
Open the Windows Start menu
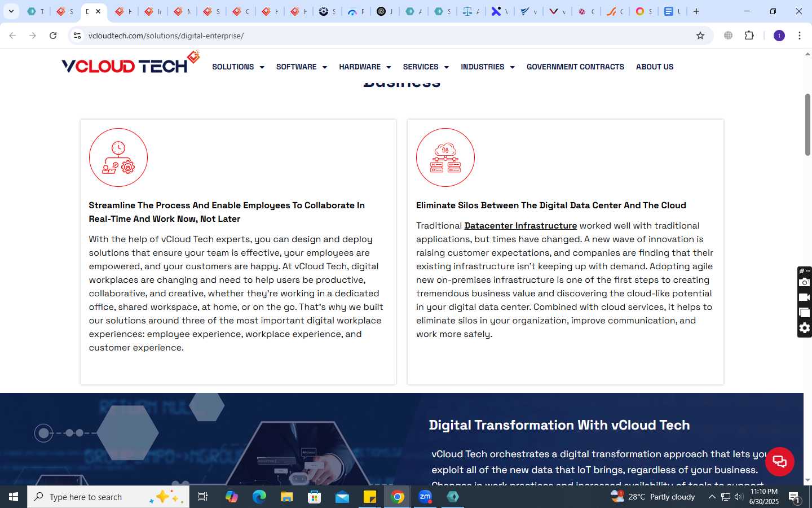[x=14, y=497]
